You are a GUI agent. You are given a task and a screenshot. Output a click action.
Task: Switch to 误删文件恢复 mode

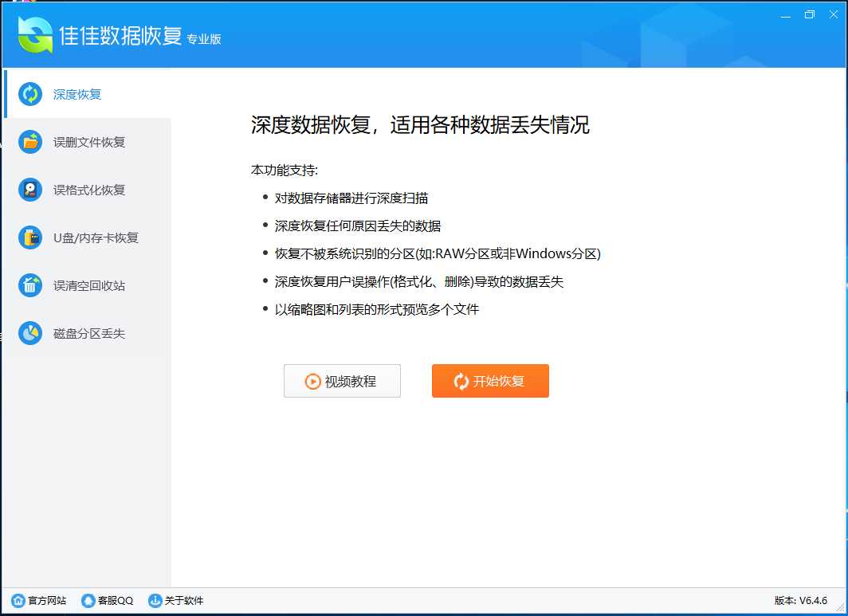click(x=88, y=142)
